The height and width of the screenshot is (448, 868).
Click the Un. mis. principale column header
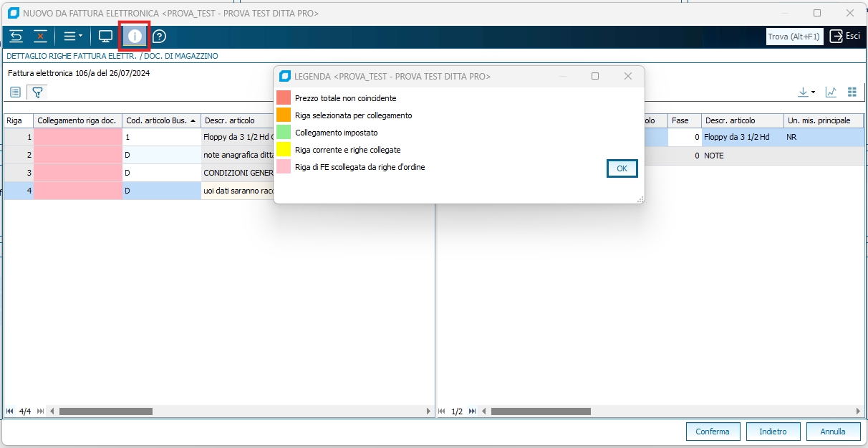tap(822, 120)
